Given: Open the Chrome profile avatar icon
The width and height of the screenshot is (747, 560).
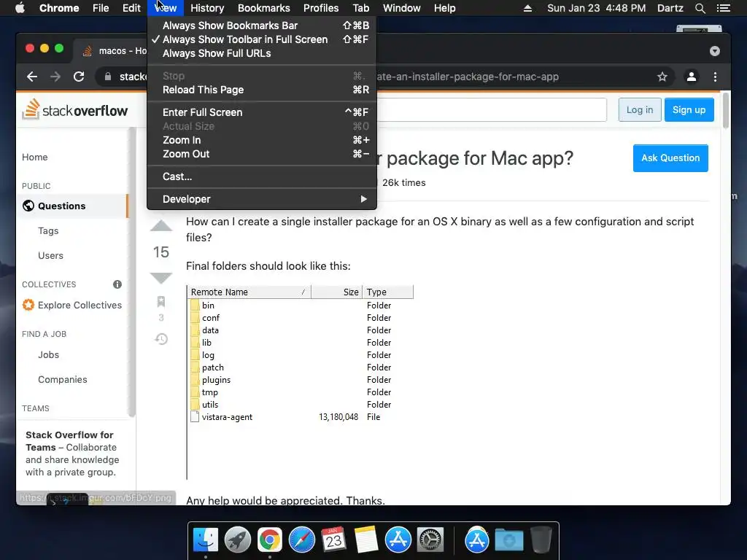Looking at the screenshot, I should click(x=692, y=77).
